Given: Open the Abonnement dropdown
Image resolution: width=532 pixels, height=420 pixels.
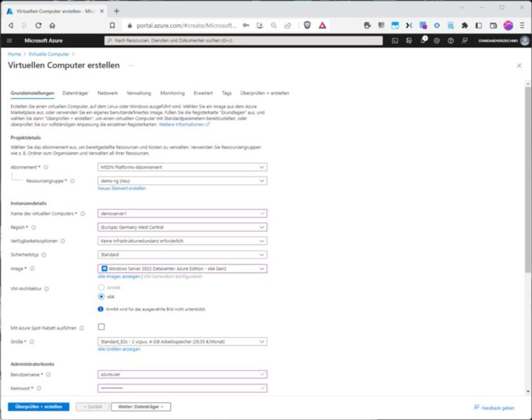Looking at the screenshot, I should (x=182, y=167).
